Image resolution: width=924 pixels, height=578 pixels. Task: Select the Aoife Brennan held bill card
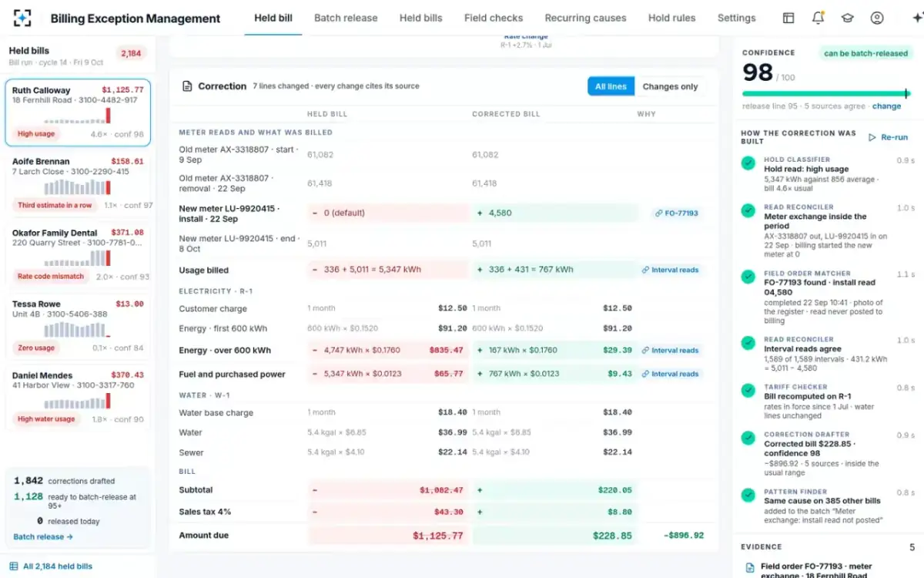pos(78,183)
